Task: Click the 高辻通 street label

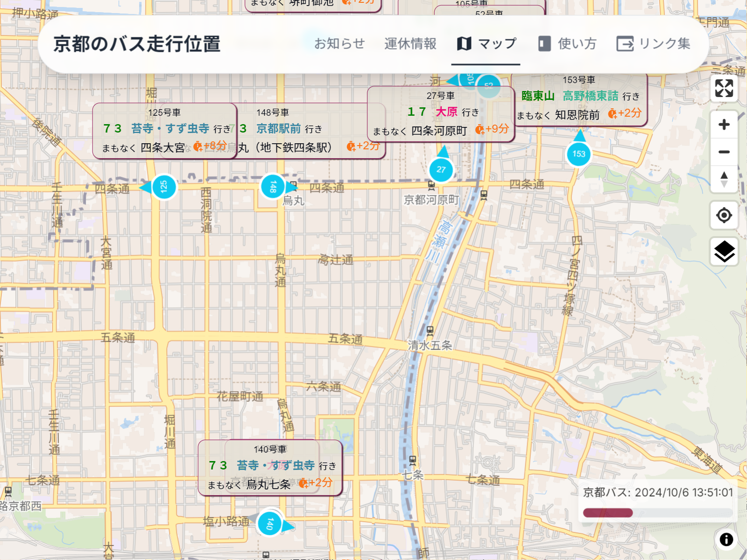Action: pos(335,259)
